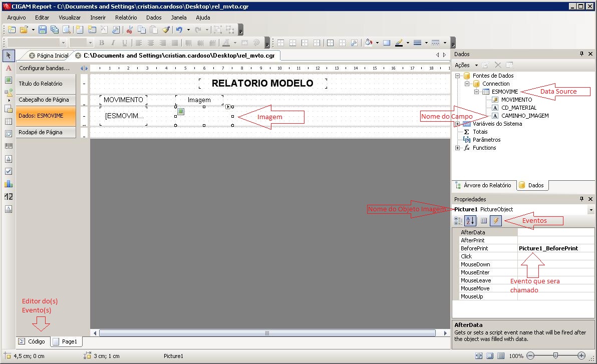This screenshot has height=364, width=597.
Task: Click the Paste clipboard icon
Action: click(x=153, y=30)
